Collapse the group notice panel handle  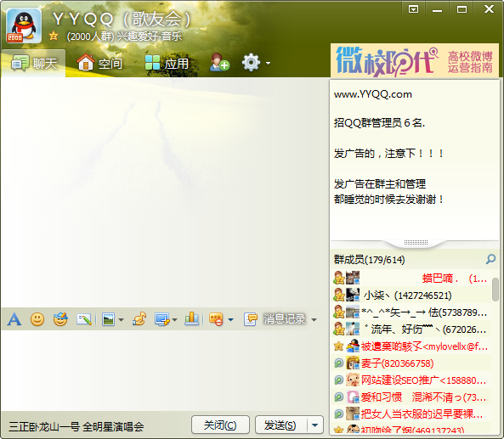point(416,243)
